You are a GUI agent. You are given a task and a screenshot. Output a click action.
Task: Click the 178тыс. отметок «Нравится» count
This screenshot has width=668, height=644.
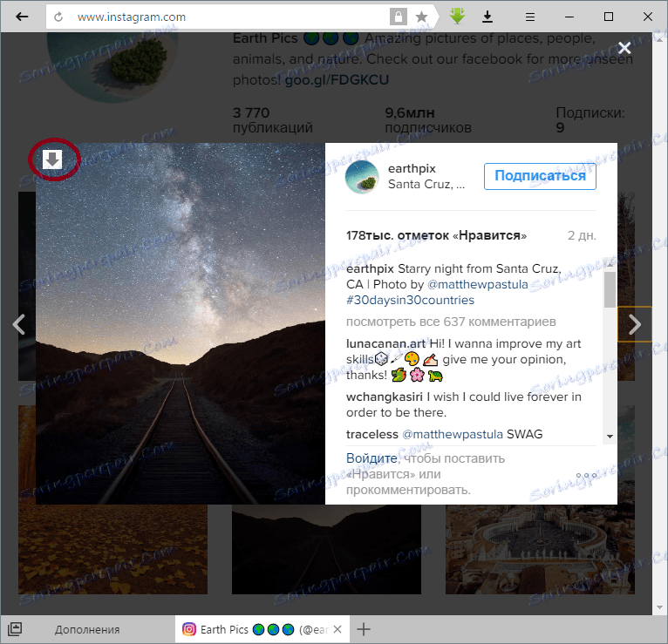pos(436,235)
